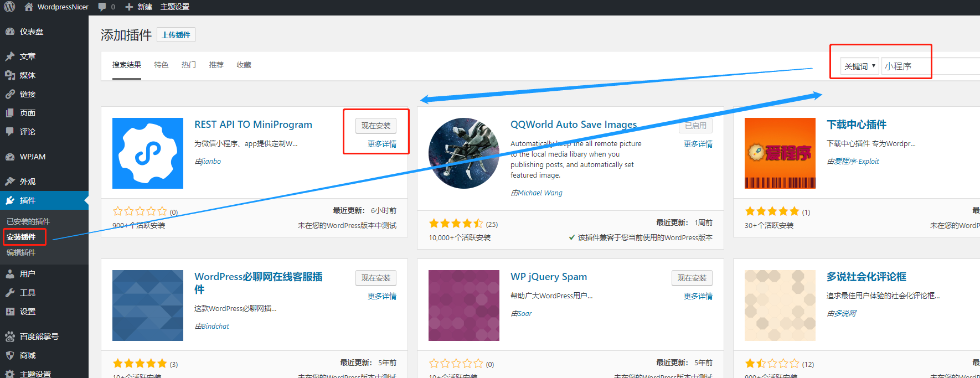
Task: Click author link Soar
Action: pos(524,314)
